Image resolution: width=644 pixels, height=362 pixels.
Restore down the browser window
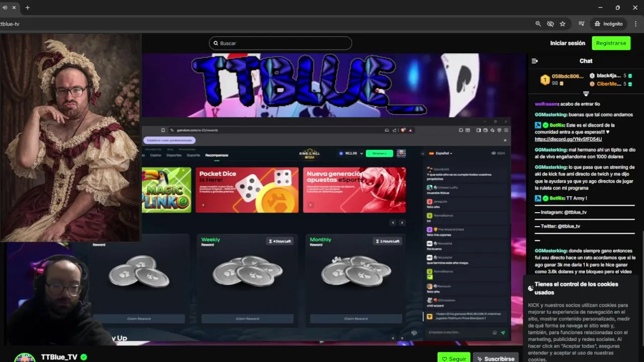(618, 8)
